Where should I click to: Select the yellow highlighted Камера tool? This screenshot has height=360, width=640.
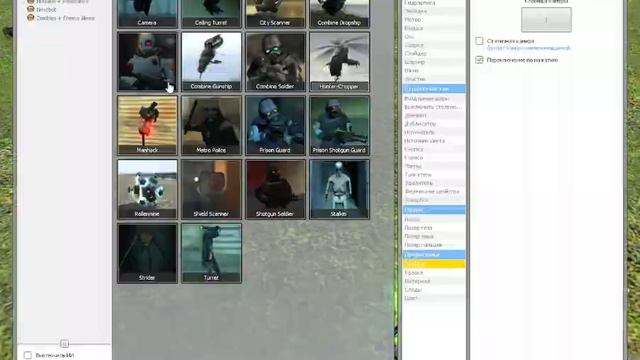(x=433, y=264)
